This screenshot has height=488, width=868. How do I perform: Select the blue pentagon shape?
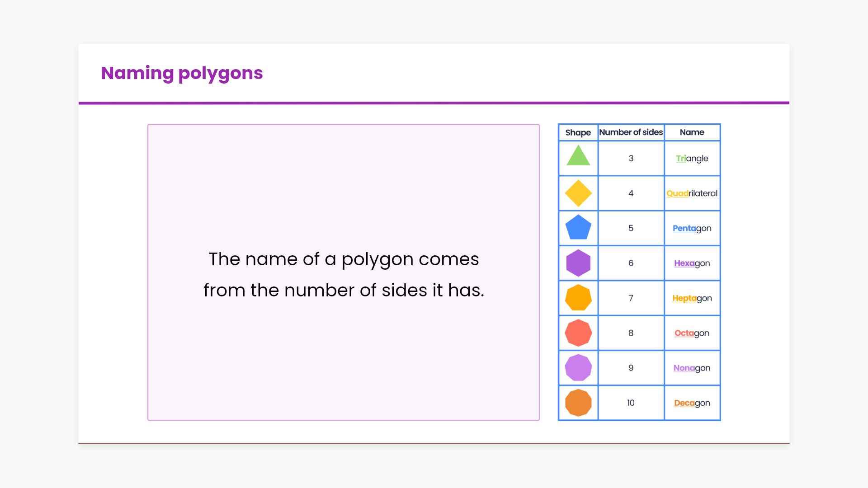pos(578,228)
